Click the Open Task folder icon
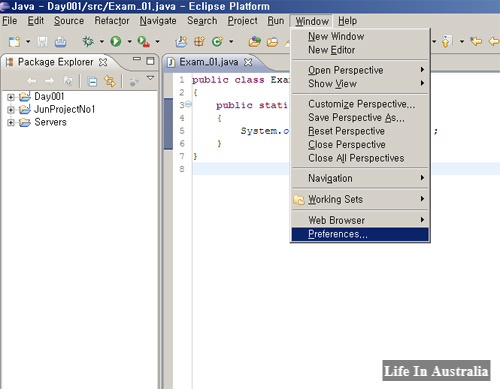 (272, 42)
